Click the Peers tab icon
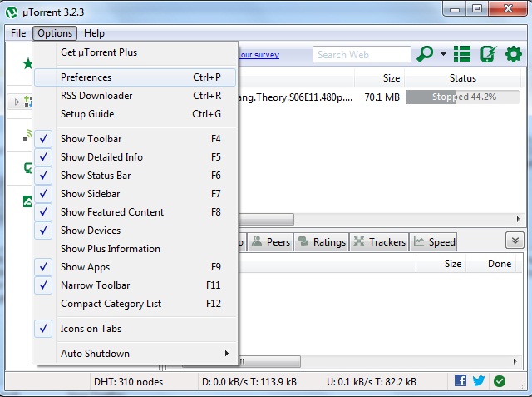Image resolution: width=532 pixels, height=397 pixels. tap(257, 241)
